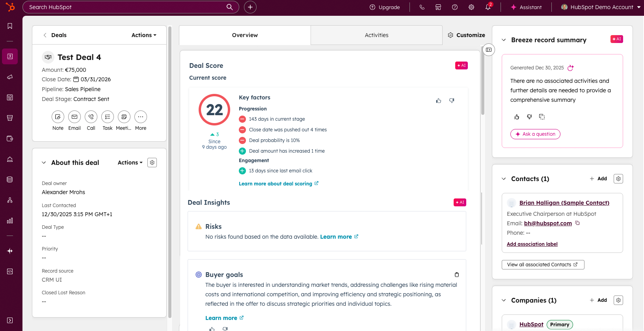
Task: Select the Overview tab
Action: (x=245, y=35)
